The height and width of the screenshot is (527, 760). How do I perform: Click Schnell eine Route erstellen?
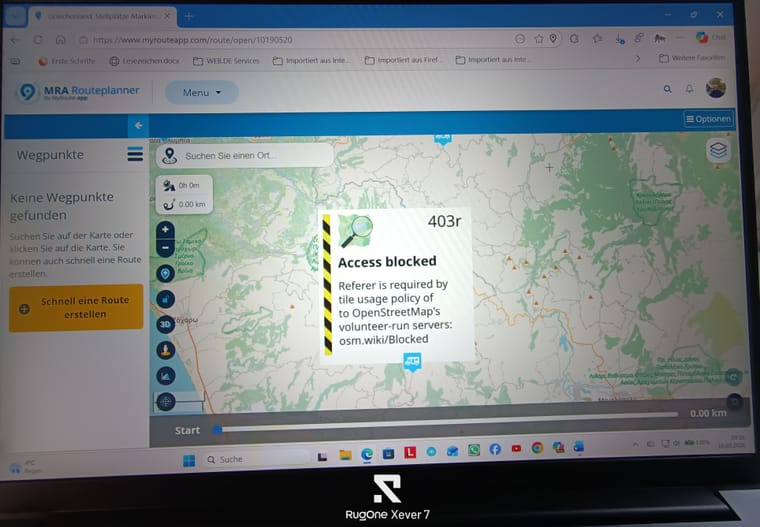(x=76, y=308)
